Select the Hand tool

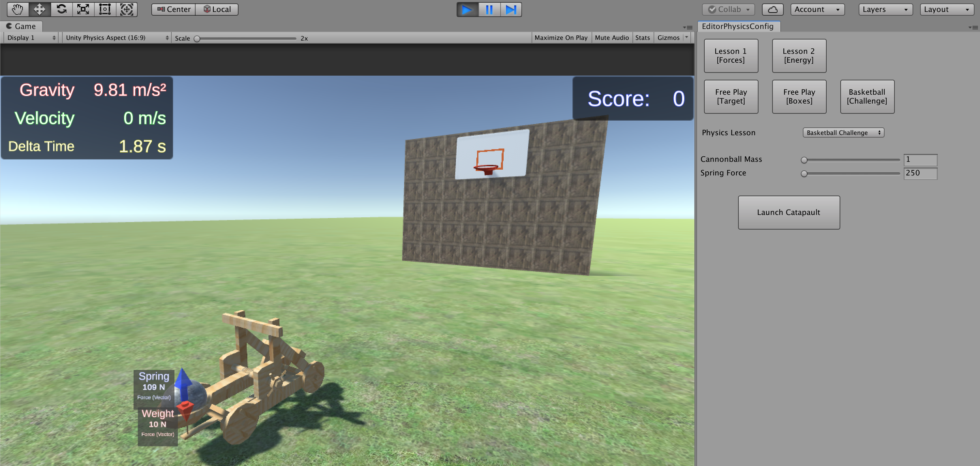17,9
